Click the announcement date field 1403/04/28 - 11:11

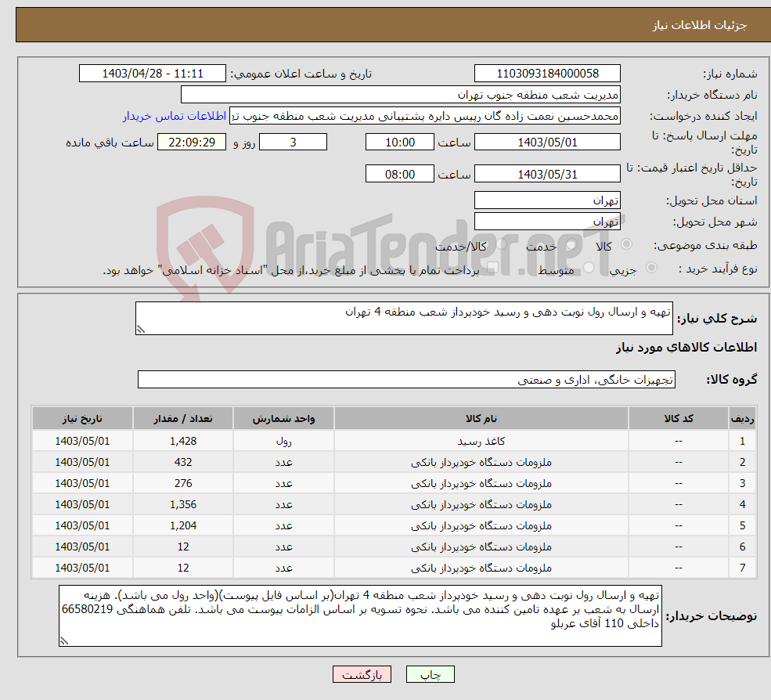click(x=153, y=74)
